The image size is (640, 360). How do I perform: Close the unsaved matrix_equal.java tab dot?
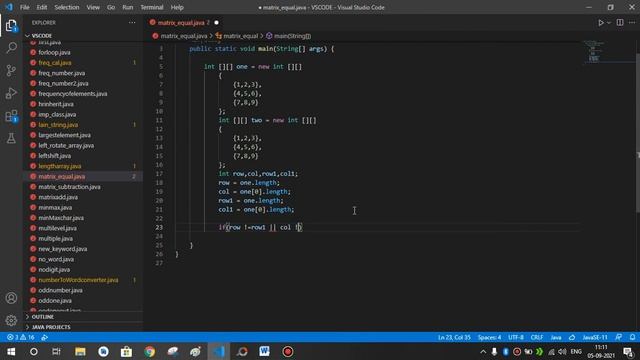pos(216,23)
